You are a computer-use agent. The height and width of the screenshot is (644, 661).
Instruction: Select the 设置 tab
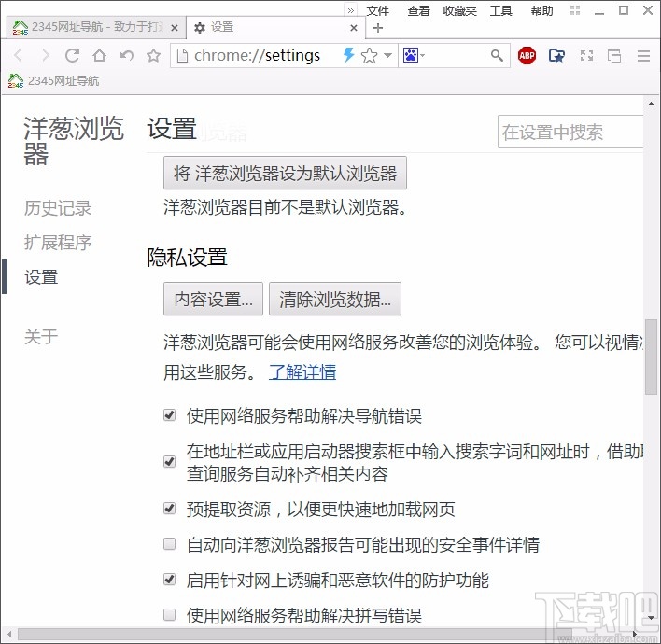click(276, 28)
